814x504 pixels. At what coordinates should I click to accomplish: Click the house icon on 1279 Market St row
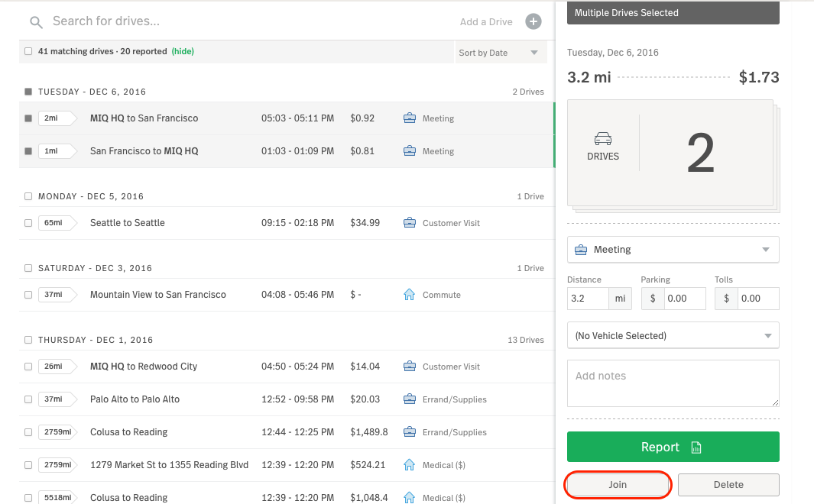(410, 464)
